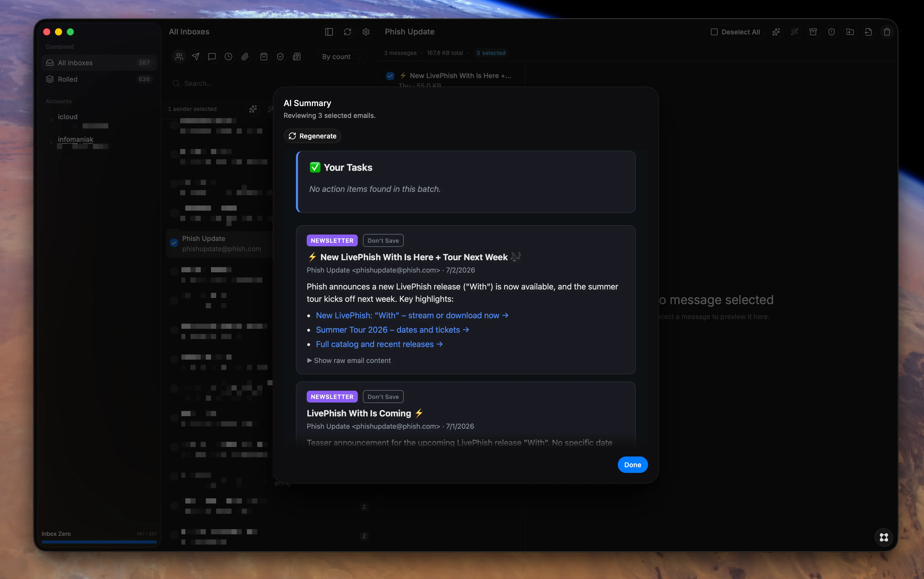This screenshot has height=579, width=924.
Task: Expand 'Show raw email content'
Action: click(349, 360)
